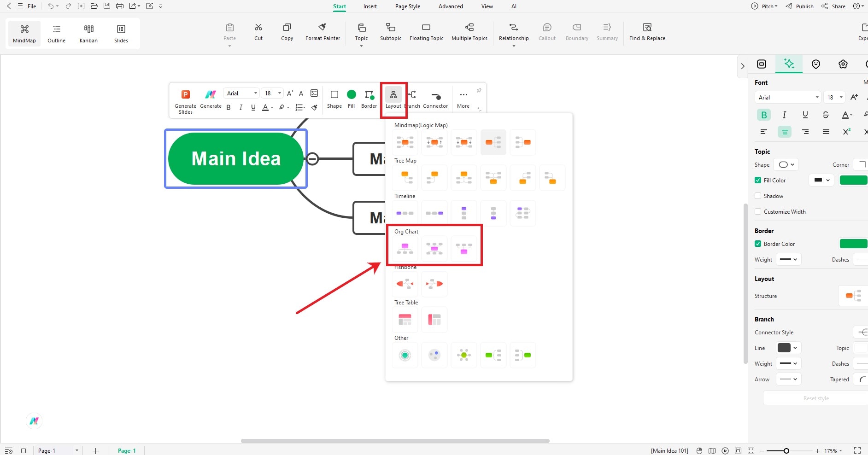Open Arial font dropdown in right panel
Screen dimensions: 868x455
[x=788, y=97]
